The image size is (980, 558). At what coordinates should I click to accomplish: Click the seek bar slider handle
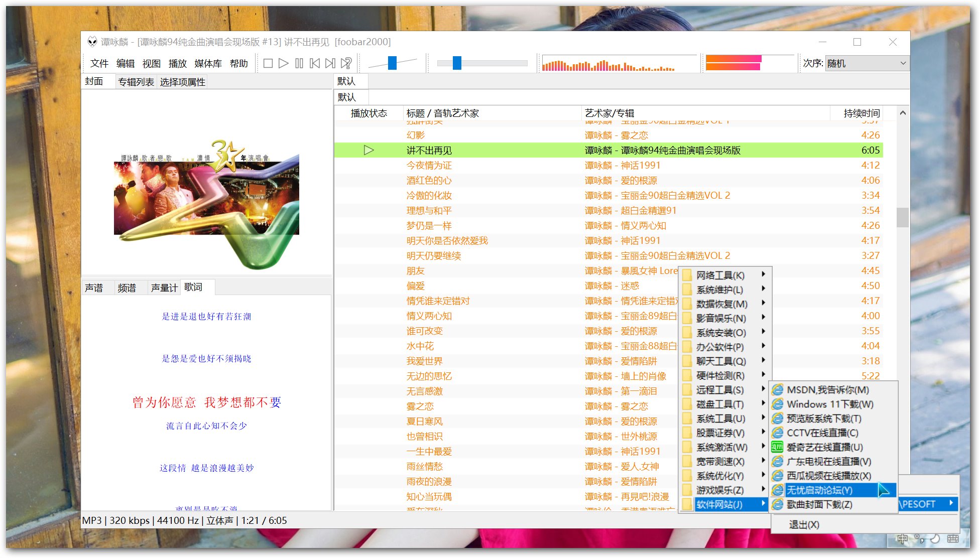tap(457, 63)
